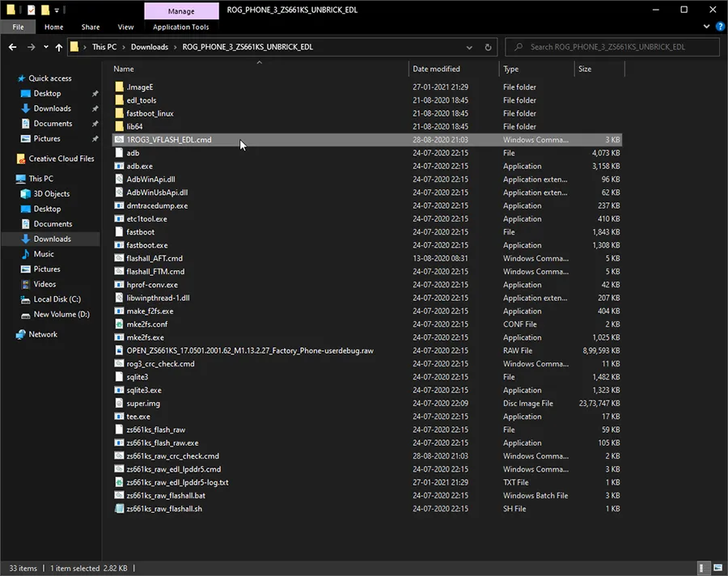
Task: Switch to large icons view in status bar
Action: tap(717, 569)
